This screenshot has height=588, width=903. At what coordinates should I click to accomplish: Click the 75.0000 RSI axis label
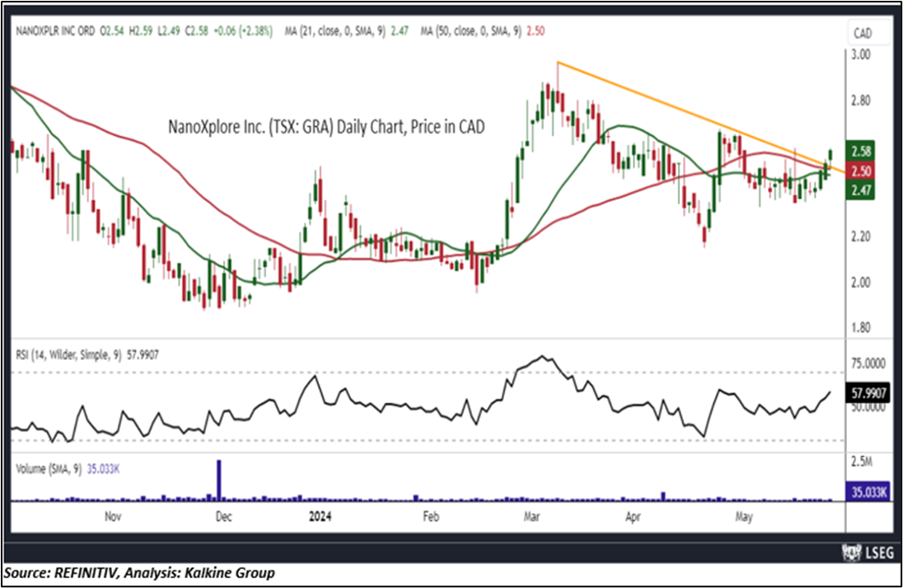(x=868, y=363)
